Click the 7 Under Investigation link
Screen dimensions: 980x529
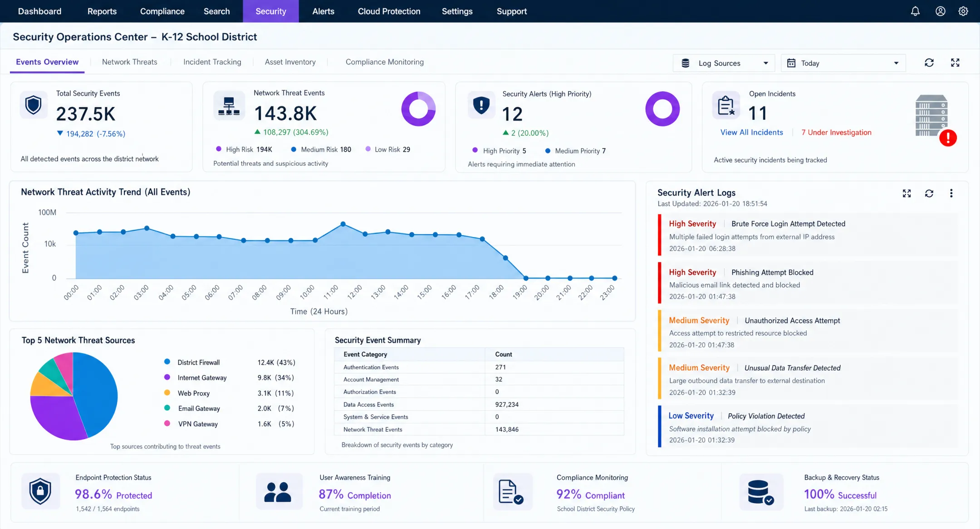click(x=836, y=132)
